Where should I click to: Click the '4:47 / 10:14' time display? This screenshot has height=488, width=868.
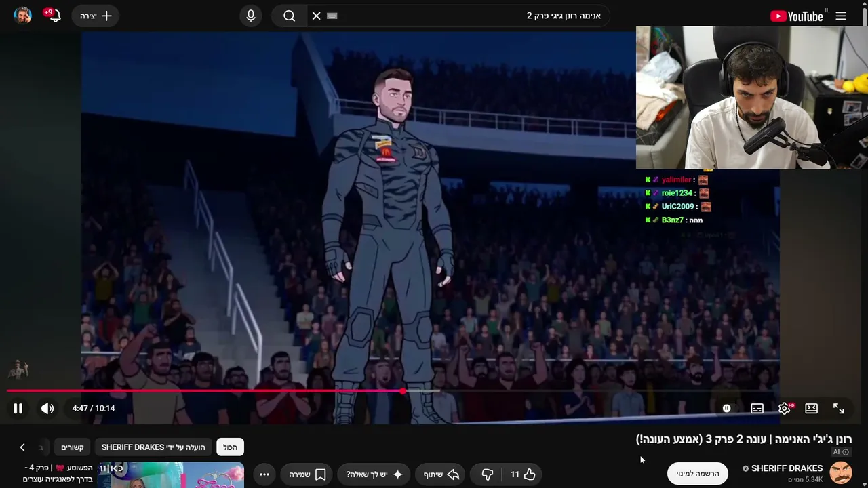tap(94, 409)
